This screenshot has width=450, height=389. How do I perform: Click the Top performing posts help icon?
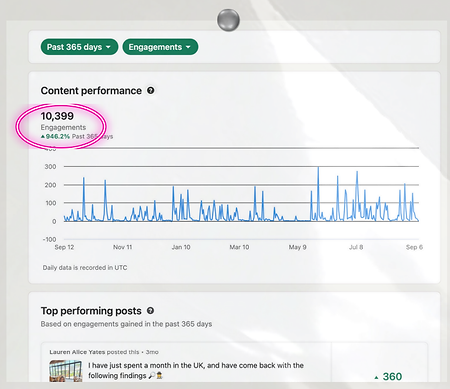(150, 311)
